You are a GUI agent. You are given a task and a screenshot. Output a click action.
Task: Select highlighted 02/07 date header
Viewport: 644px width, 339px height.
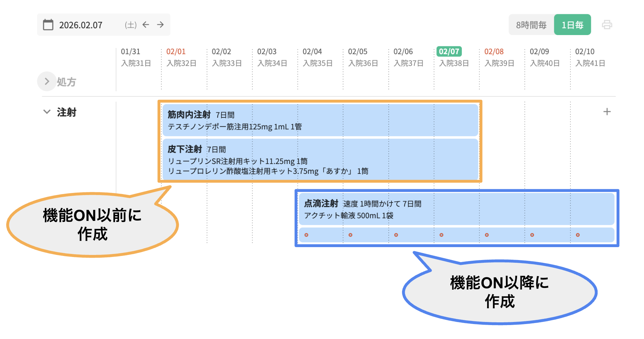pyautogui.click(x=449, y=52)
